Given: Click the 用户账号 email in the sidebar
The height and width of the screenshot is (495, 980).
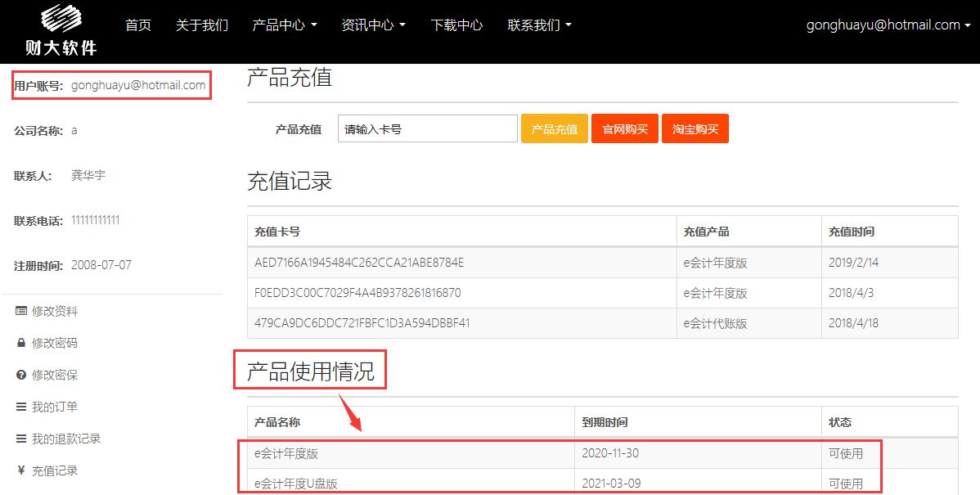Looking at the screenshot, I should point(138,86).
